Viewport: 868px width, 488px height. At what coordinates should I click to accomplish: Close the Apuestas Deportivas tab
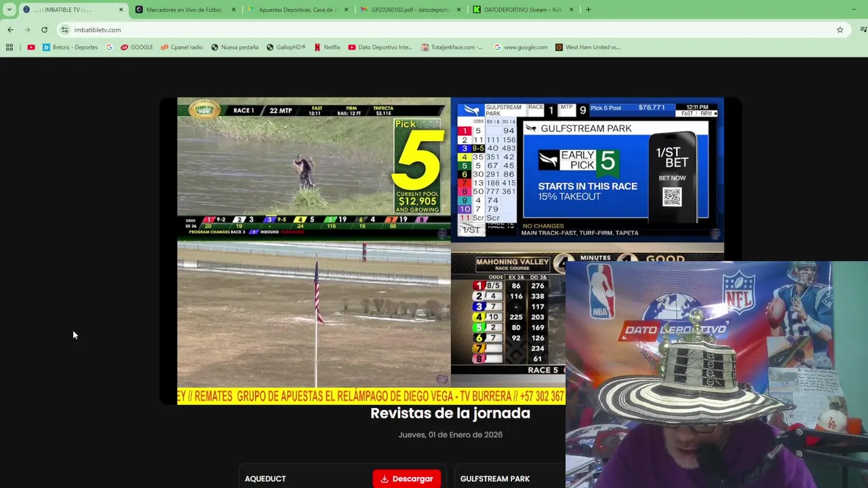pyautogui.click(x=347, y=9)
